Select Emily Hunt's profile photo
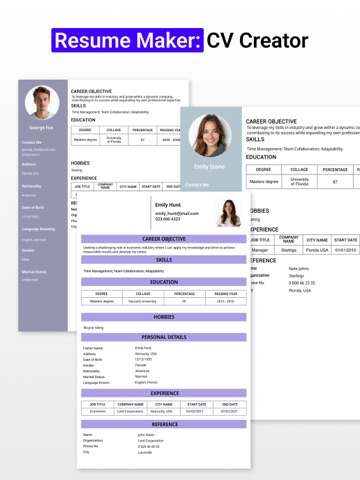360x480 pixels. point(228,213)
